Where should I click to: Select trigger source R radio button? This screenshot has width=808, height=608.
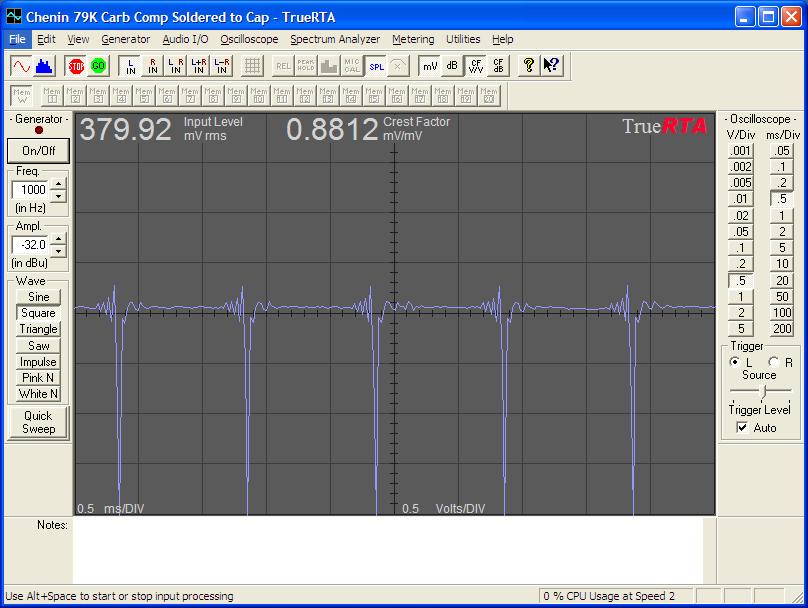coord(773,362)
